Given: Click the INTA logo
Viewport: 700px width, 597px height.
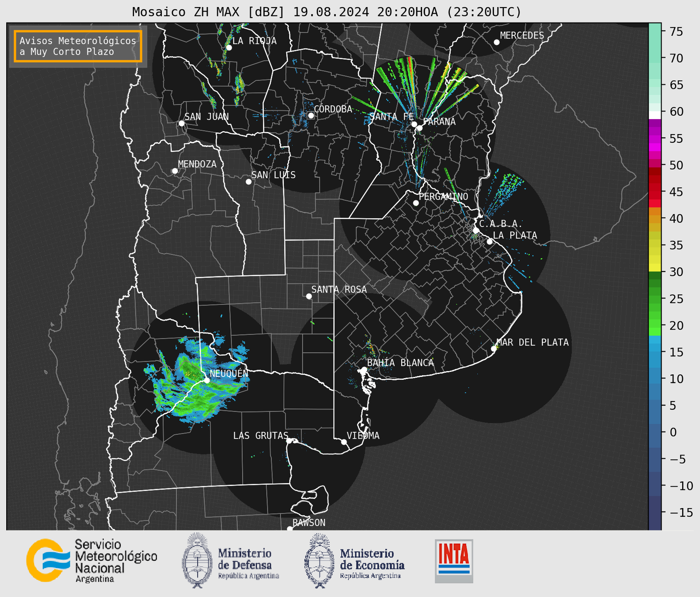Looking at the screenshot, I should [454, 561].
